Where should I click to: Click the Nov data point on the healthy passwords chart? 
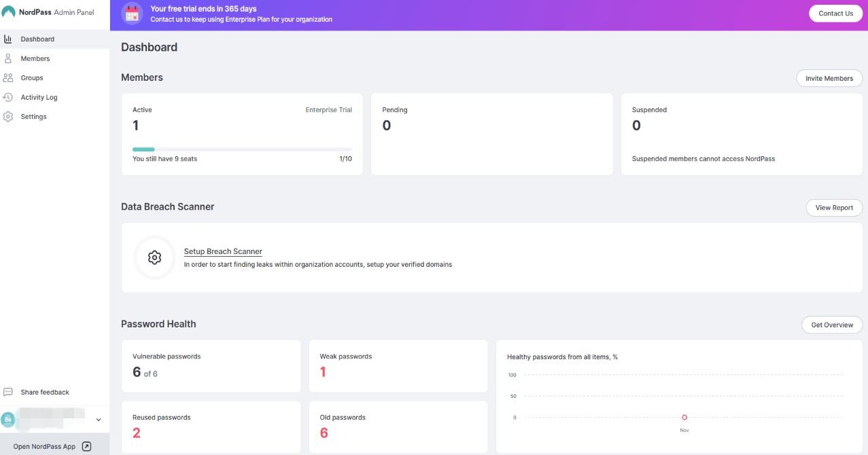click(x=684, y=417)
